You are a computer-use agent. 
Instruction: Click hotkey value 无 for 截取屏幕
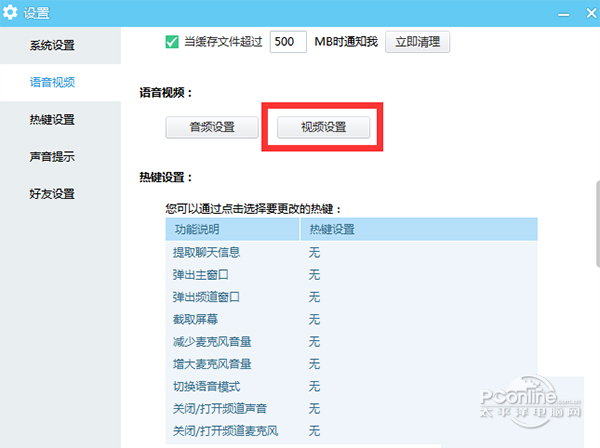coord(314,319)
